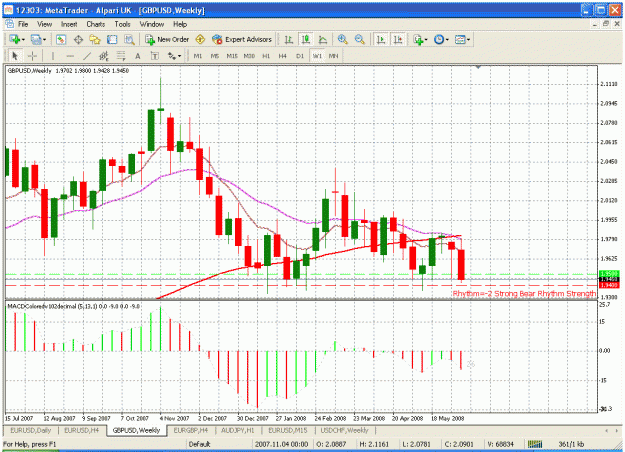Switch timeframe to M30

tap(249, 56)
